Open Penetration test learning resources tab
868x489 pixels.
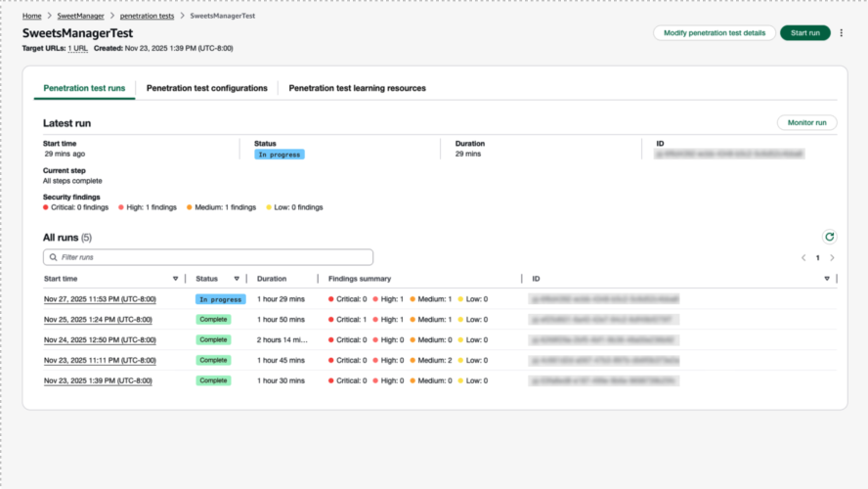coord(357,88)
